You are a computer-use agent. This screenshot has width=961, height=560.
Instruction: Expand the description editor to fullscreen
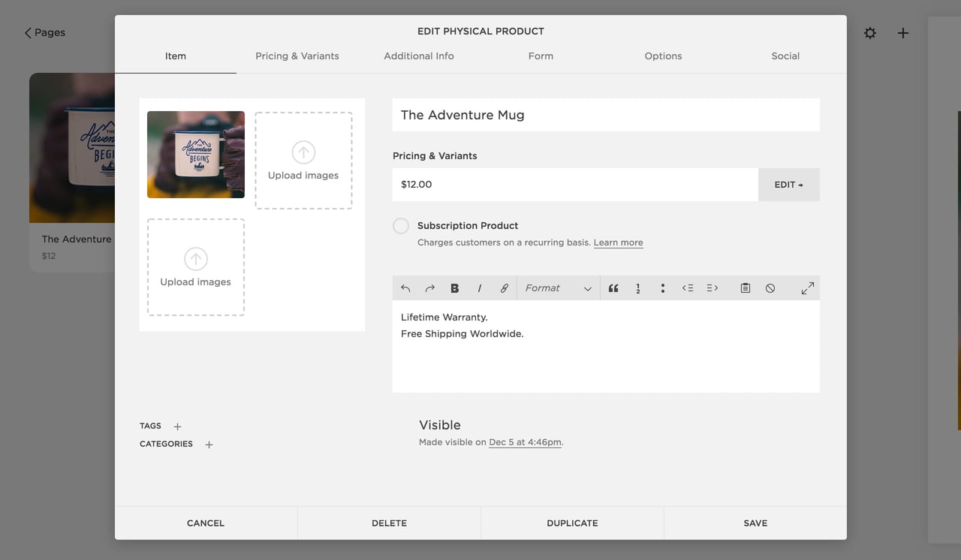tap(807, 288)
